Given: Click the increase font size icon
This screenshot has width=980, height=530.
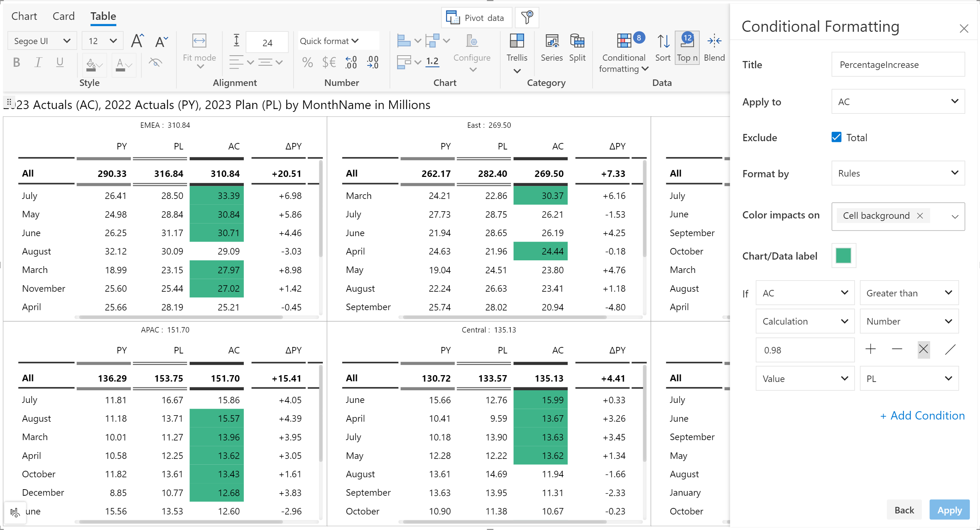Looking at the screenshot, I should 137,41.
